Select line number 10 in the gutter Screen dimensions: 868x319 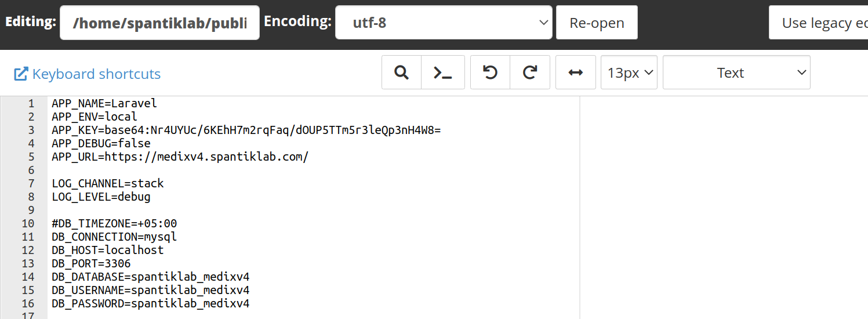[x=28, y=223]
